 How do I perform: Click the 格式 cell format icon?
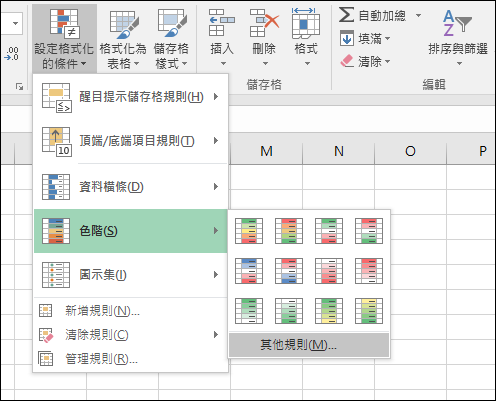[306, 23]
